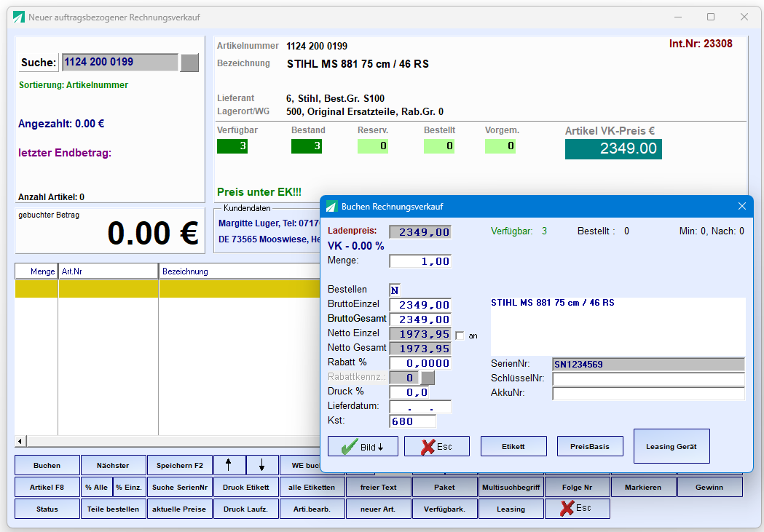Image resolution: width=764 pixels, height=532 pixels.
Task: Click the Menge column header
Action: pos(36,271)
